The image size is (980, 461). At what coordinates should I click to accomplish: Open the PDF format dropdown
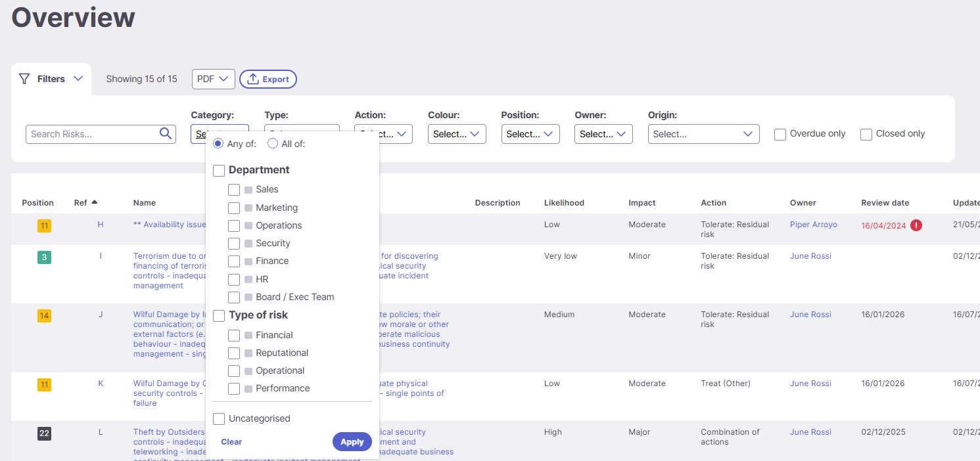click(214, 79)
